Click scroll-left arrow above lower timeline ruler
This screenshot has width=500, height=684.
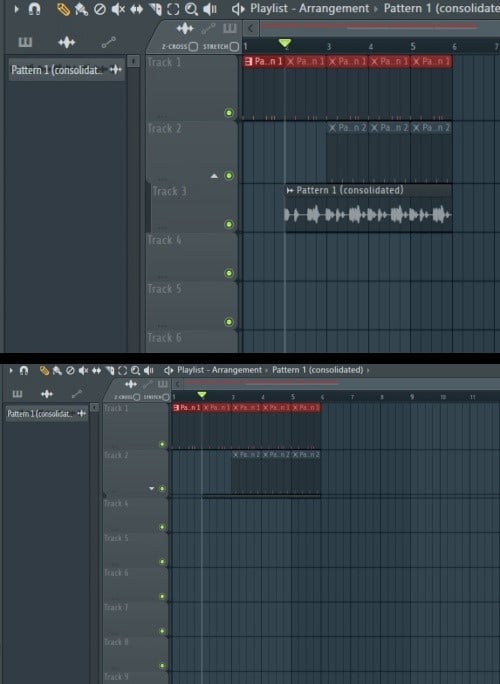point(177,384)
